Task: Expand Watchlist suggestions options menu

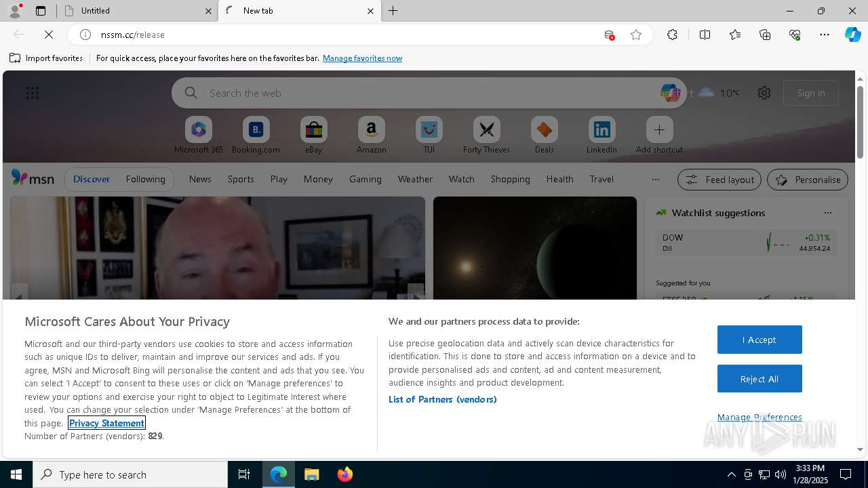Action: coord(828,213)
